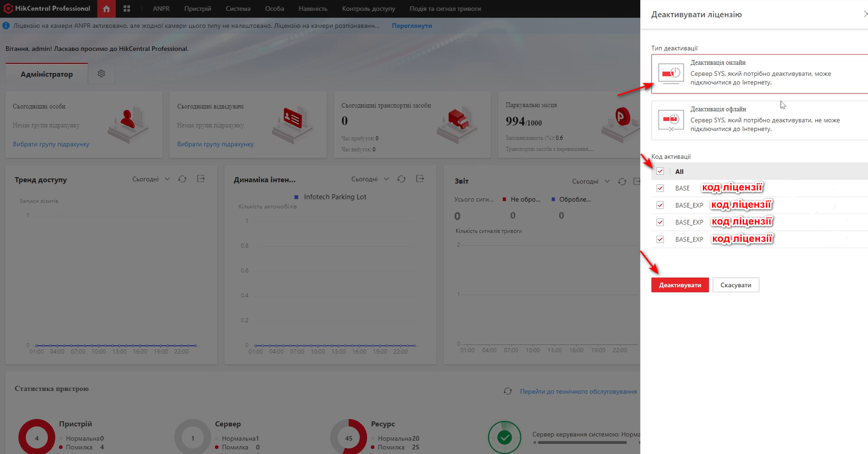This screenshot has height=454, width=868.
Task: Uncheck the first BASE_EXP license checkbox
Action: point(660,205)
